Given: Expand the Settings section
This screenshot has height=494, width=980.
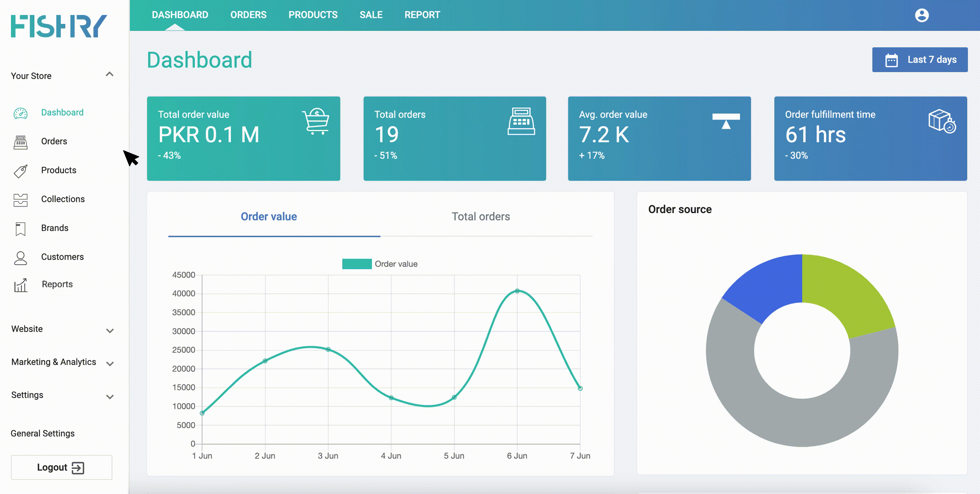Looking at the screenshot, I should (x=110, y=396).
